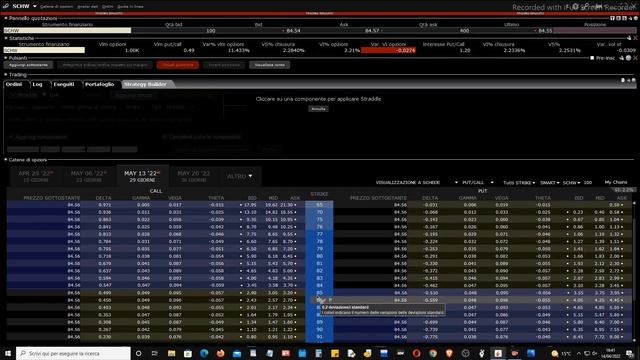Screen dimensions: 640x360
Task: Select the MAY 13 '22 expiry tab
Action: point(142,176)
